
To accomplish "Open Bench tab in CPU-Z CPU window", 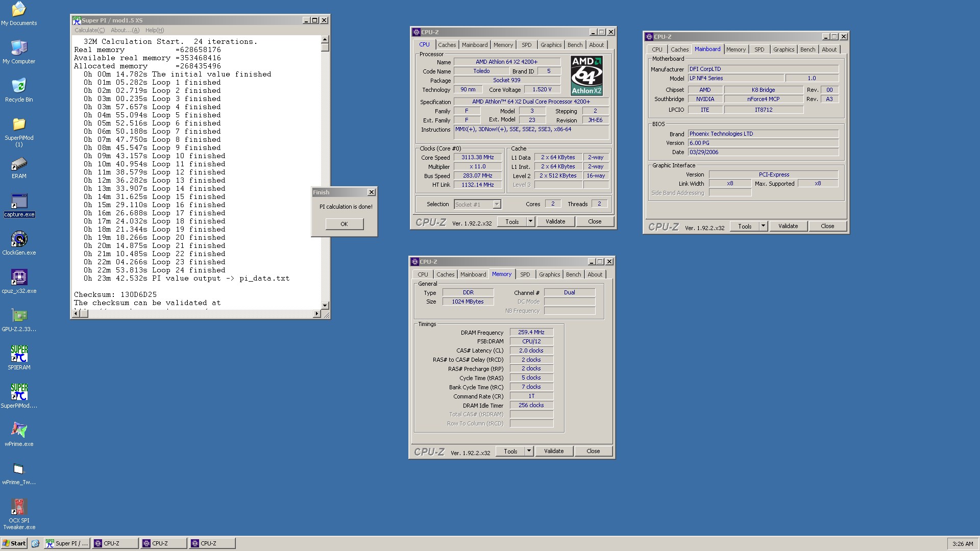I will coord(575,45).
